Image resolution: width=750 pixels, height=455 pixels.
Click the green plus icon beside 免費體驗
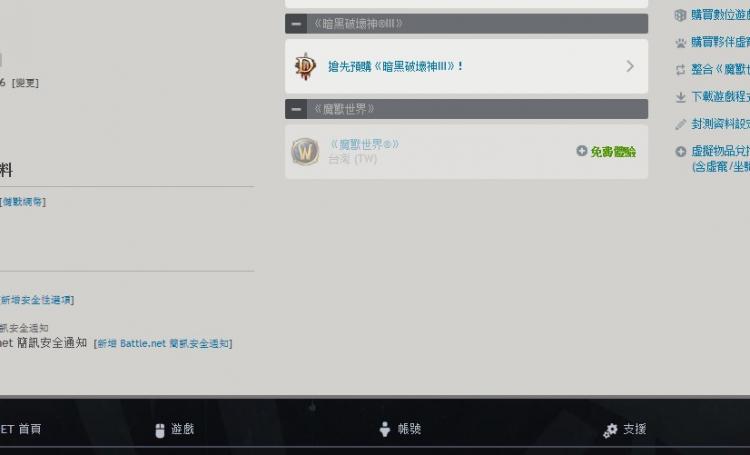tap(582, 151)
